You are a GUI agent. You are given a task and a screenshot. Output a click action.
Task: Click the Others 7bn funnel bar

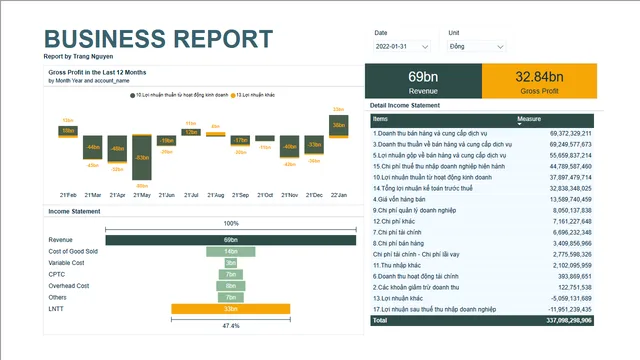231,297
